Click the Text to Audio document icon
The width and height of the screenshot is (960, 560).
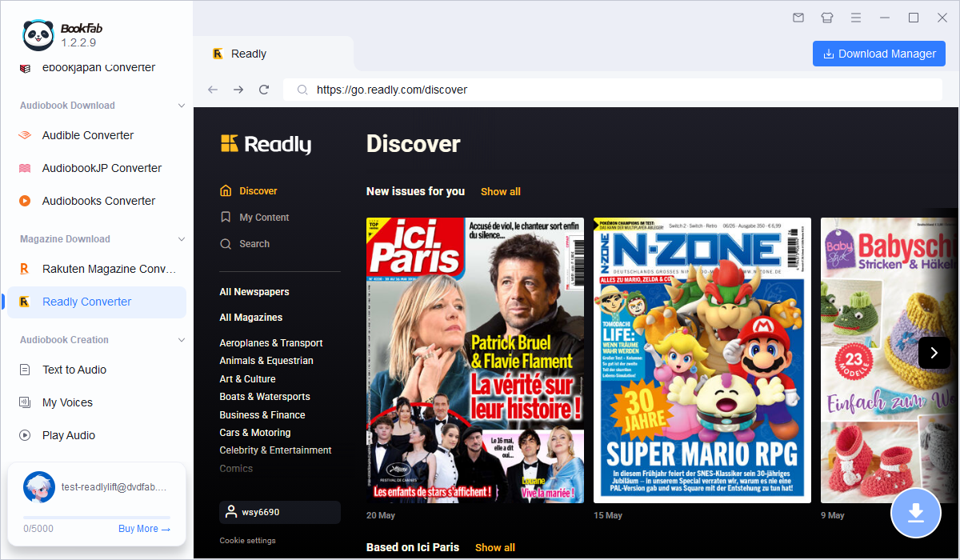pyautogui.click(x=25, y=370)
